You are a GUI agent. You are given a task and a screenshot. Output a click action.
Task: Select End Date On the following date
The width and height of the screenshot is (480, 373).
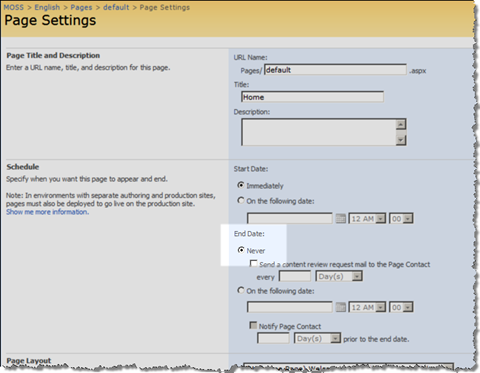(x=241, y=290)
